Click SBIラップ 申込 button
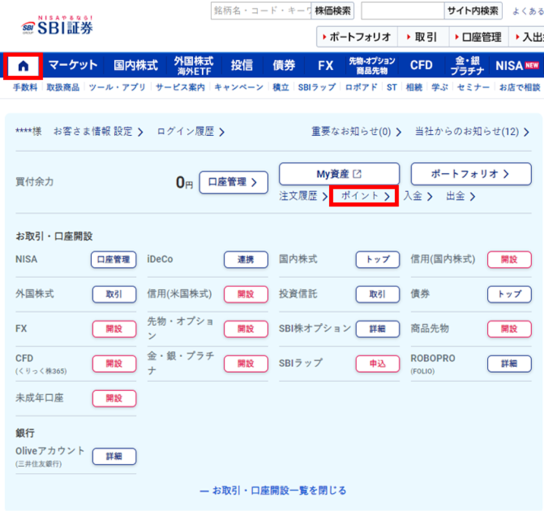 pyautogui.click(x=377, y=364)
